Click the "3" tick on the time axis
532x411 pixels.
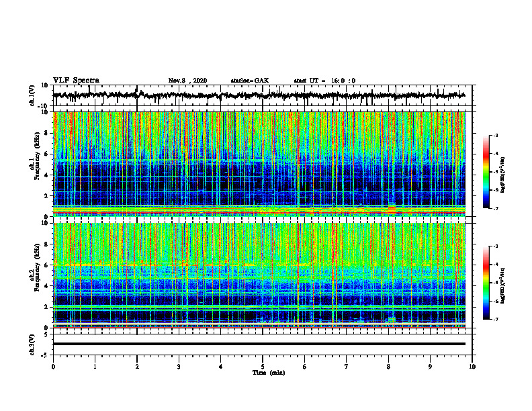(179, 367)
